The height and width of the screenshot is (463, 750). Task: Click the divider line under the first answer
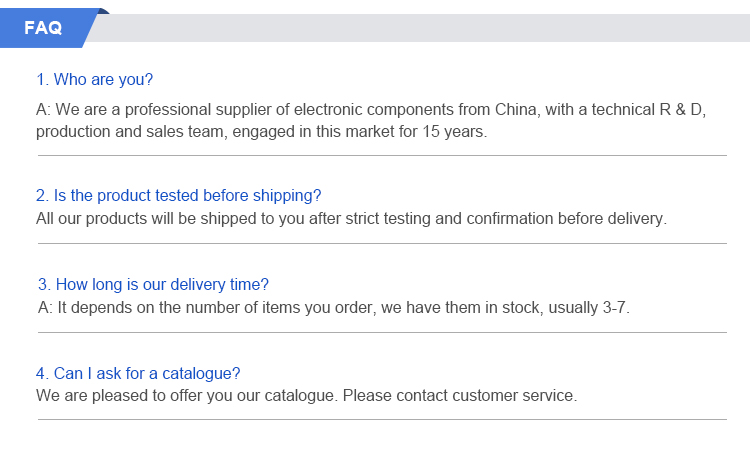click(382, 156)
